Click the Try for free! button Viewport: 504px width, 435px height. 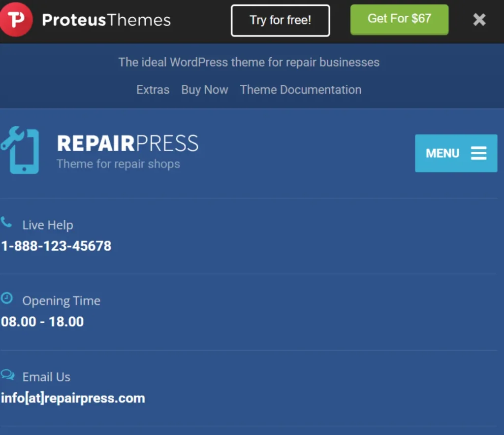[x=280, y=20]
